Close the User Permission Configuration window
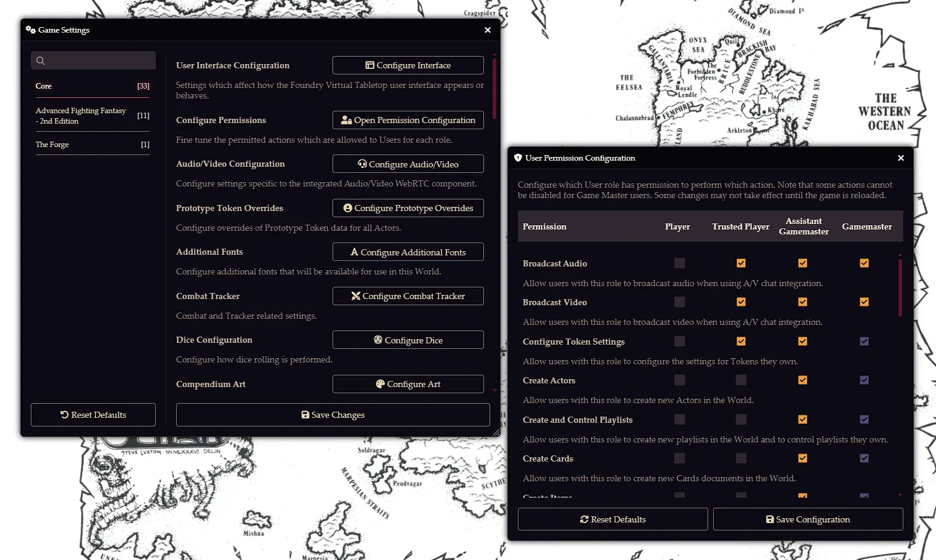Screen dimensions: 936x560 (901, 158)
